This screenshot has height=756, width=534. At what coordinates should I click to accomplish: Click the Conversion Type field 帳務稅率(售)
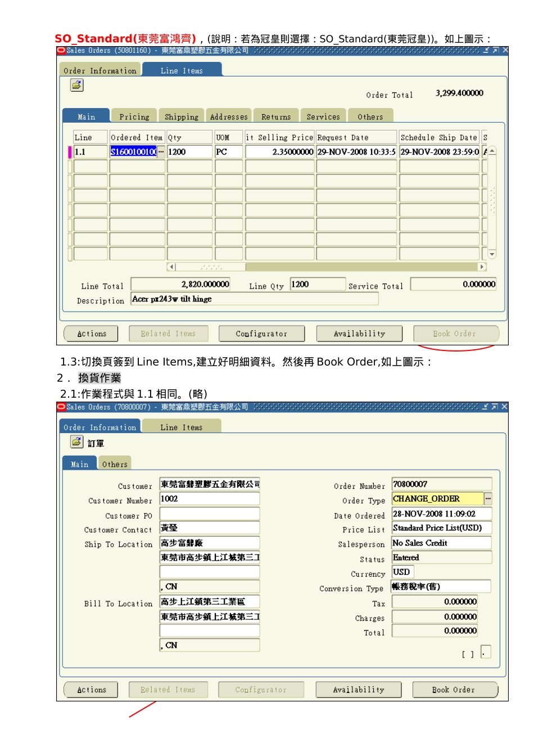[x=441, y=587]
